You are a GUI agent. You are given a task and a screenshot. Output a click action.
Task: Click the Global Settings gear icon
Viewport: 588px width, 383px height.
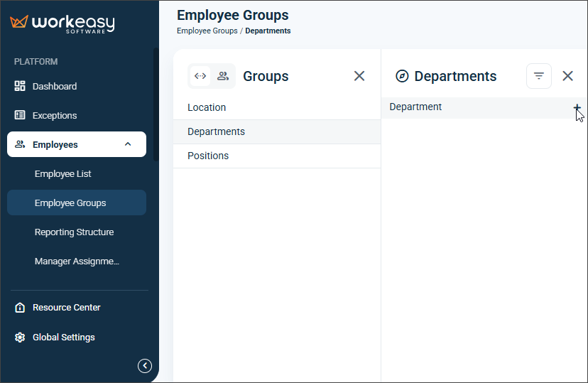[x=20, y=338]
